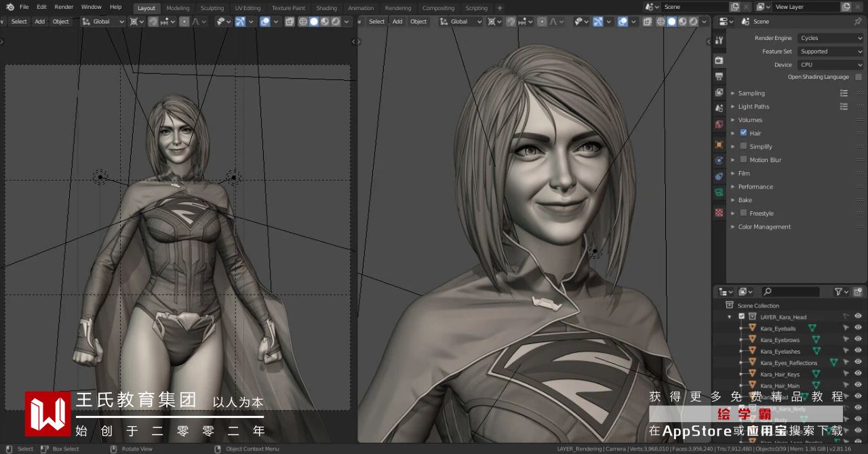Viewport: 868px width, 454px height.
Task: Add a new workspace with plus button
Action: pos(500,8)
